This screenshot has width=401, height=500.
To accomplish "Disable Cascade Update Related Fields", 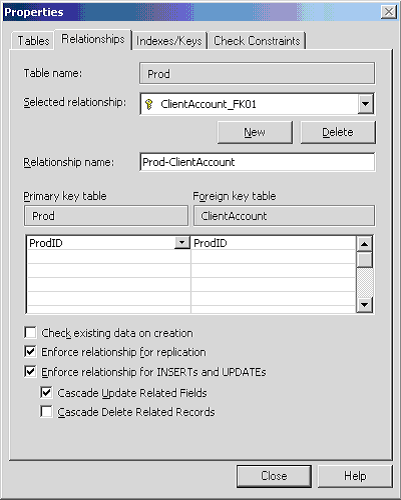I will click(x=46, y=393).
